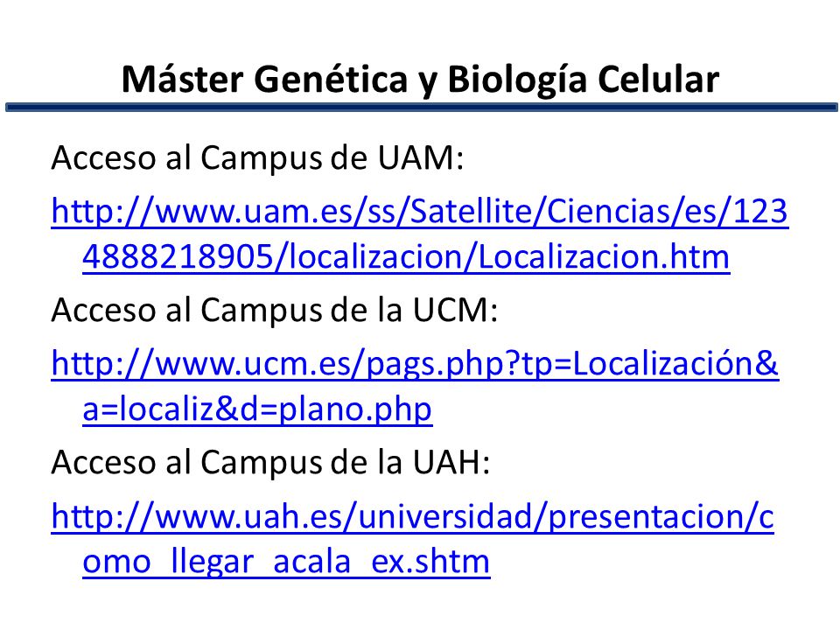Click the word Biología in the title
This screenshot has height=630, width=840.
tap(517, 80)
